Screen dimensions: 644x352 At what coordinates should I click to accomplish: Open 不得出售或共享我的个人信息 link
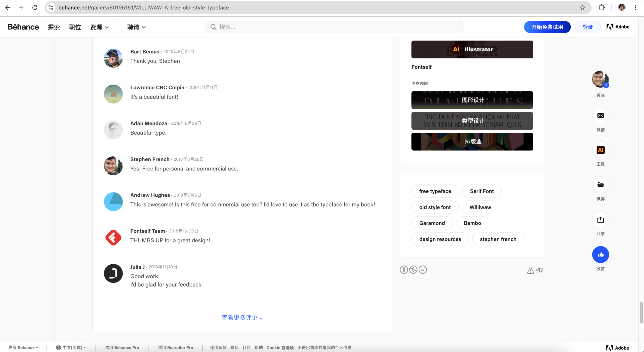tap(324, 347)
